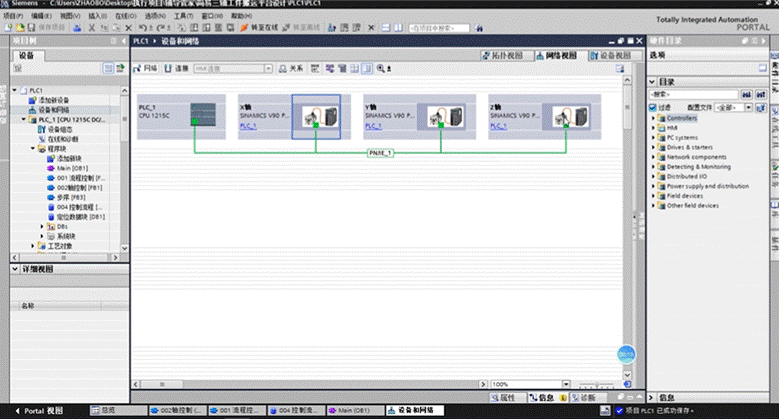Image resolution: width=779 pixels, height=419 pixels.
Task: Expand the 系统块 folder
Action: coord(42,236)
